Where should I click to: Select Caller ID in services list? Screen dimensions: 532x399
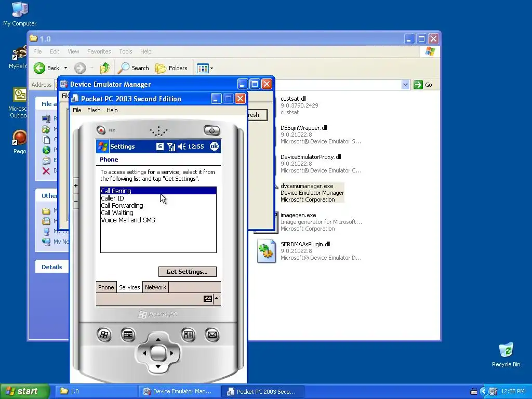pos(158,198)
